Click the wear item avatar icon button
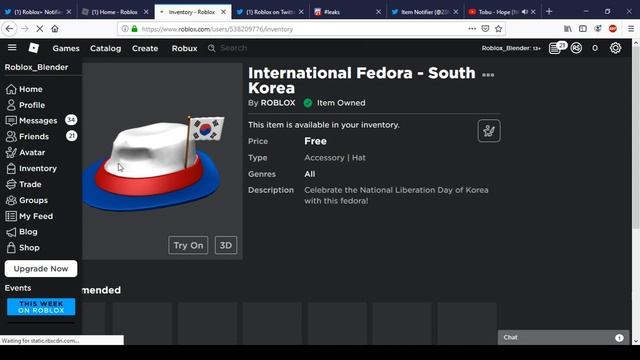This screenshot has height=360, width=640. tap(489, 131)
